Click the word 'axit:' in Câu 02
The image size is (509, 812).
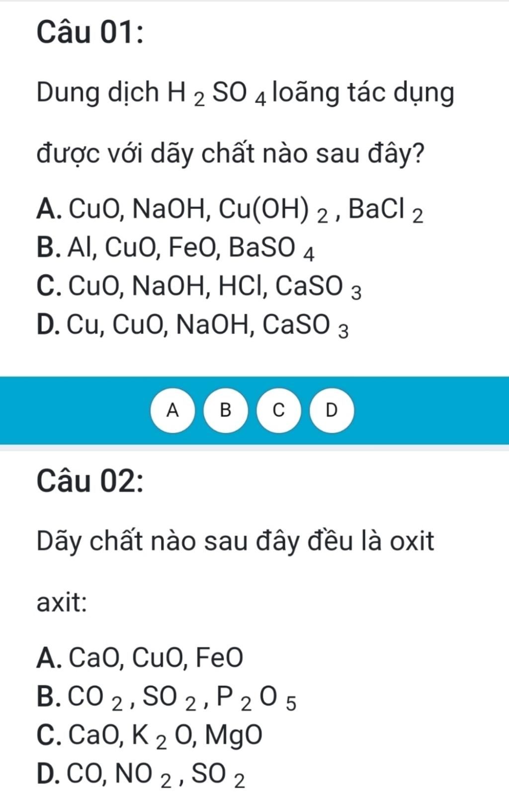point(62,603)
